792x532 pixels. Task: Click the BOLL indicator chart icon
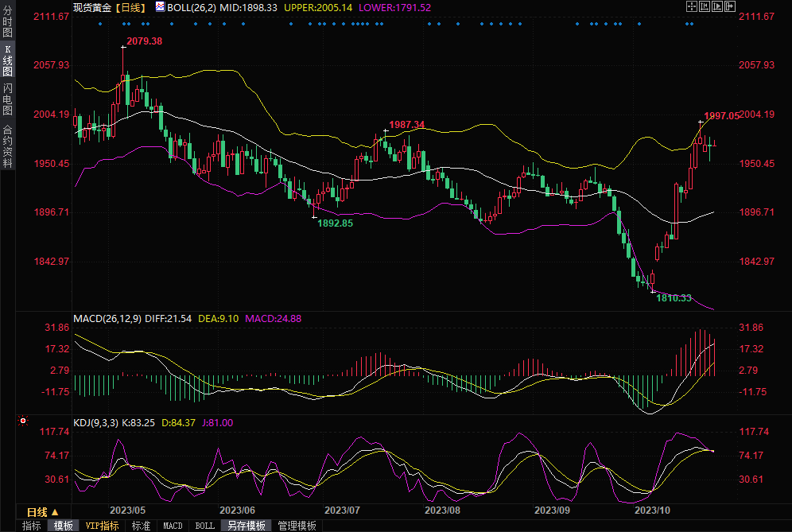tap(160, 7)
